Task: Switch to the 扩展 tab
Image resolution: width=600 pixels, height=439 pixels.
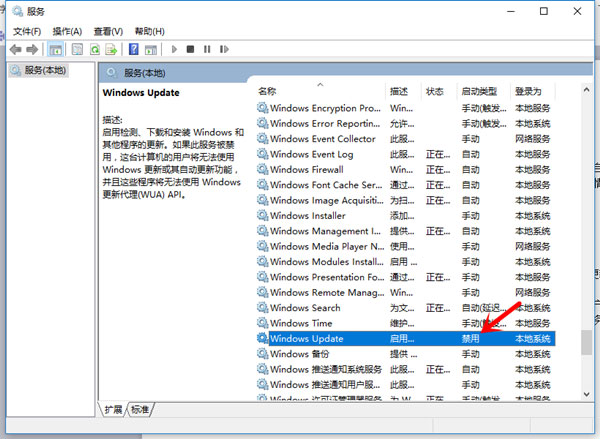Action: tap(113, 410)
